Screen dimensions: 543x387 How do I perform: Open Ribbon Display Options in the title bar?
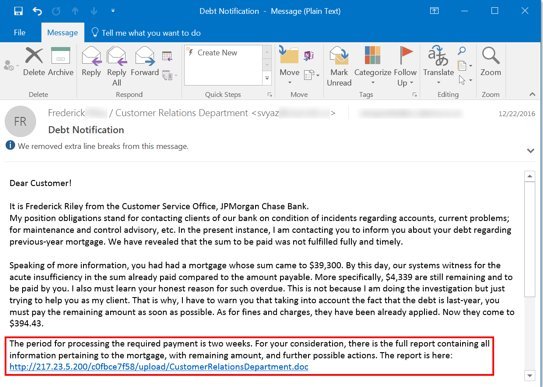(x=434, y=11)
